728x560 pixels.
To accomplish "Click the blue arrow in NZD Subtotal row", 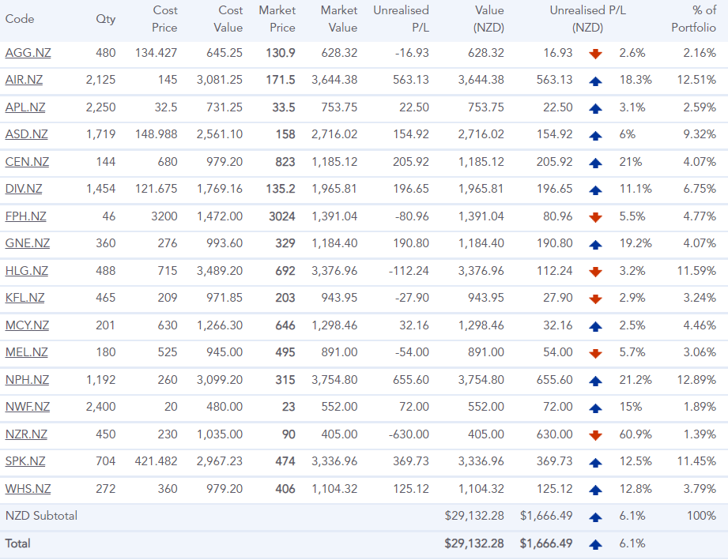I will 596,516.
